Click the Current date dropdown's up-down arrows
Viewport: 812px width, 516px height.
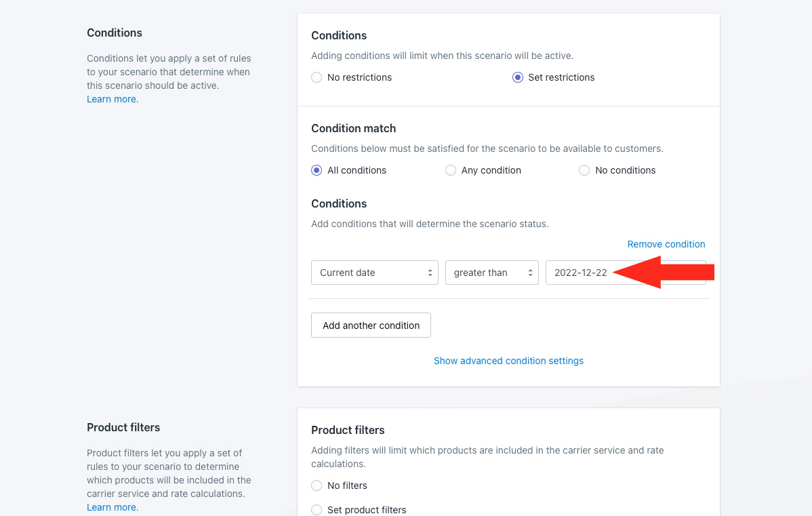(x=430, y=273)
